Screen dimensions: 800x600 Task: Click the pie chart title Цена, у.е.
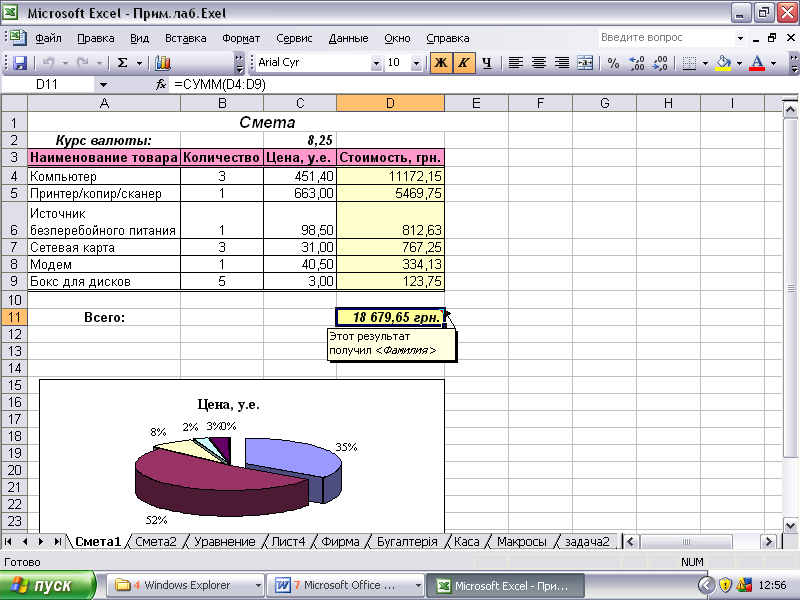[x=229, y=405]
